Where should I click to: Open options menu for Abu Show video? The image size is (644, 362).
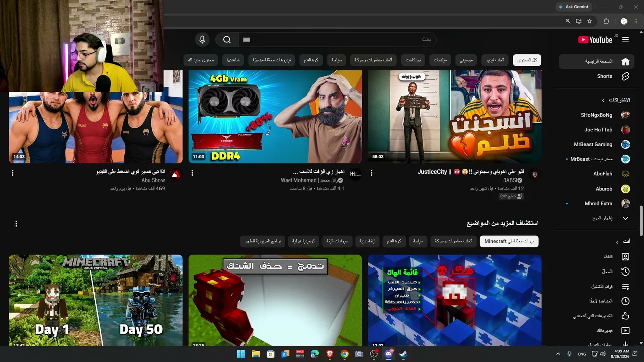pyautogui.click(x=13, y=173)
